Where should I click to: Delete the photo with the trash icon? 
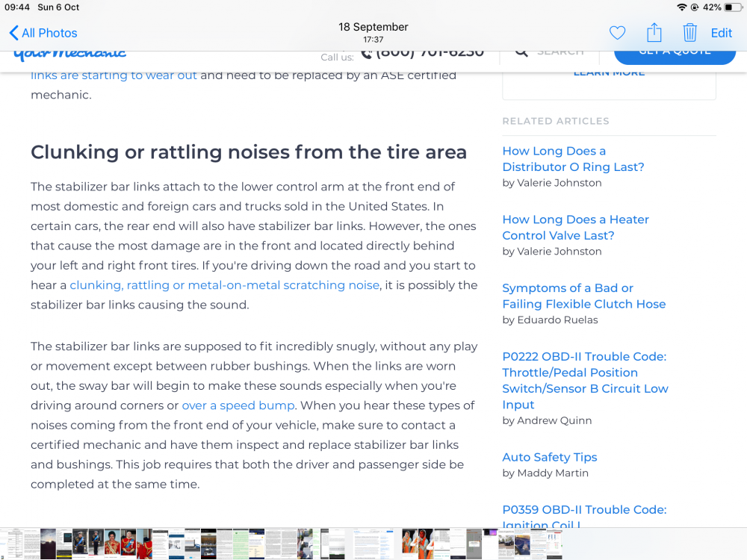(689, 32)
